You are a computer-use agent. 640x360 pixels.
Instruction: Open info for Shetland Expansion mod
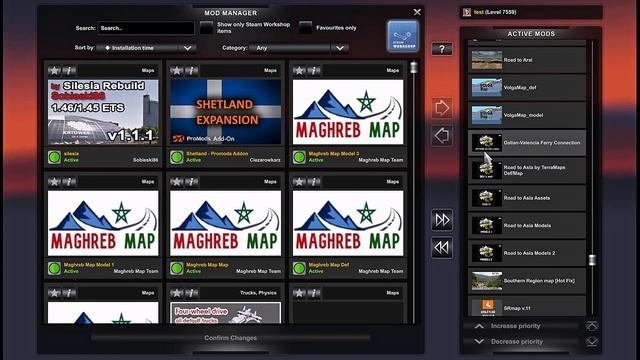click(x=191, y=71)
